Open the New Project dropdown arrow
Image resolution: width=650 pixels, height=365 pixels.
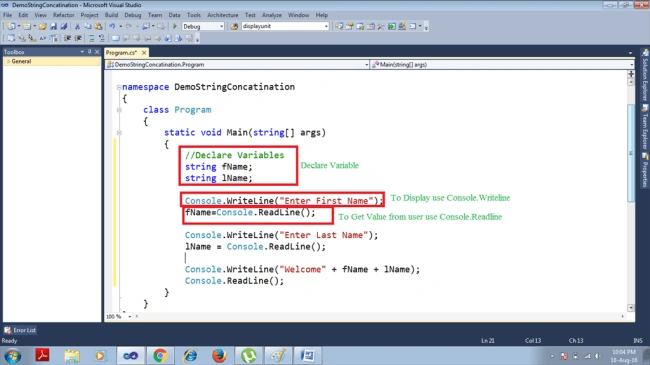[18, 26]
